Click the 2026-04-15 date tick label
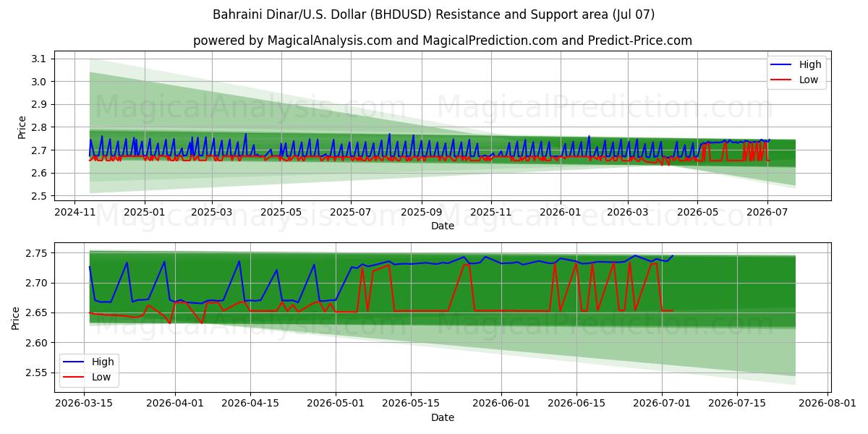Image resolution: width=868 pixels, height=434 pixels. click(x=251, y=404)
